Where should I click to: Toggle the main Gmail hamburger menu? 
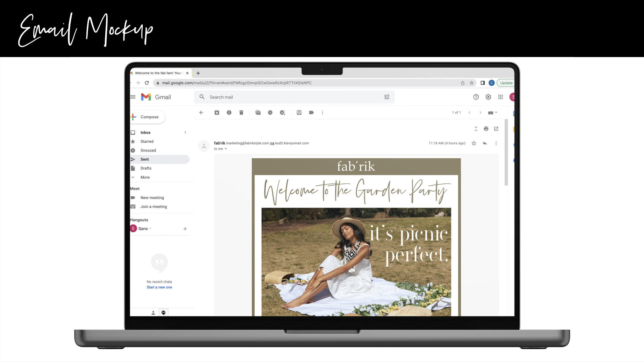coord(133,97)
